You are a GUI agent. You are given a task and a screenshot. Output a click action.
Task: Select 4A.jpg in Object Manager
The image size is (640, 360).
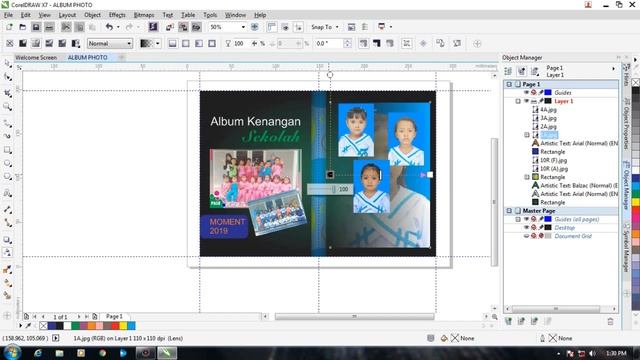click(548, 109)
